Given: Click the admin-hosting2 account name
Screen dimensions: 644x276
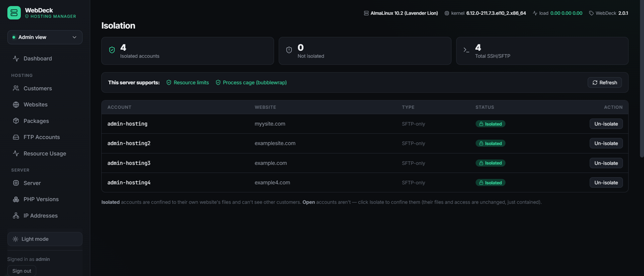Looking at the screenshot, I should [x=129, y=144].
